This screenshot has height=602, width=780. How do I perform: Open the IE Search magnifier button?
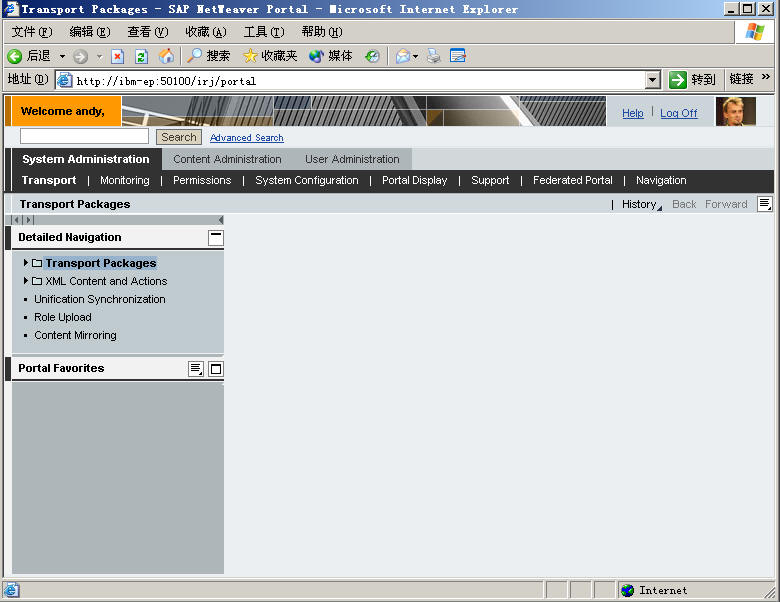(208, 56)
